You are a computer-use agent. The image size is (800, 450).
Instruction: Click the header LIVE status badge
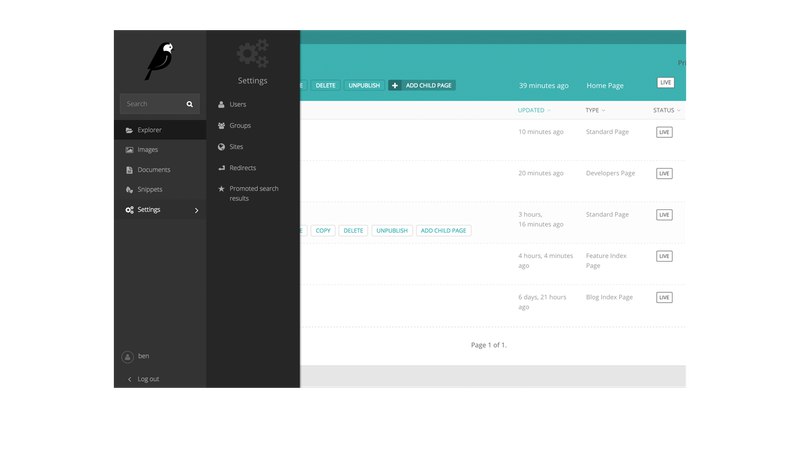pyautogui.click(x=665, y=83)
